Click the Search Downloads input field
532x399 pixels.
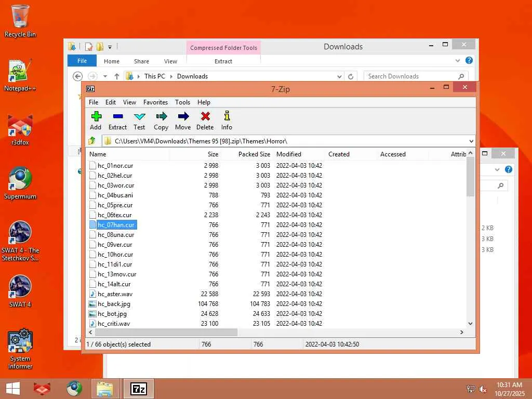416,76
